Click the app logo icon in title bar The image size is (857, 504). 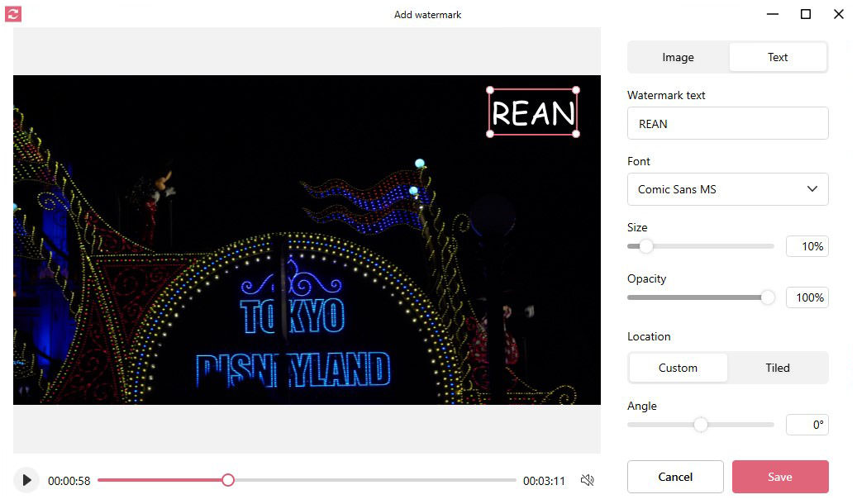[x=13, y=14]
